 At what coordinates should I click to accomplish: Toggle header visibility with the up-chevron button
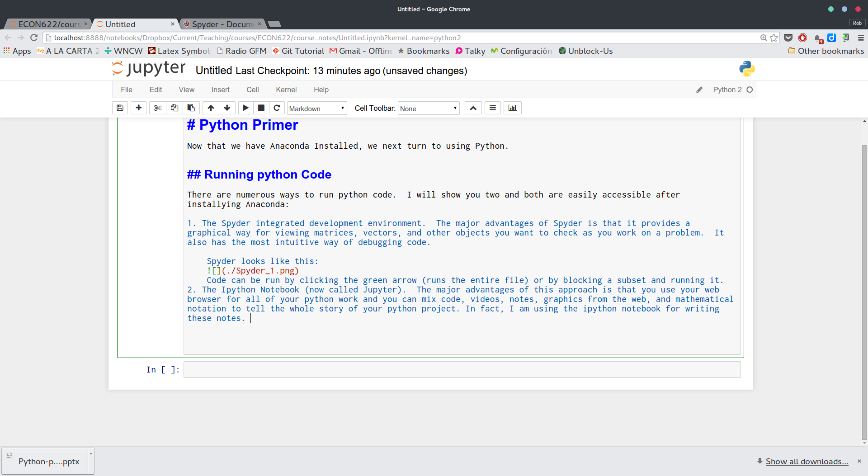click(x=473, y=108)
